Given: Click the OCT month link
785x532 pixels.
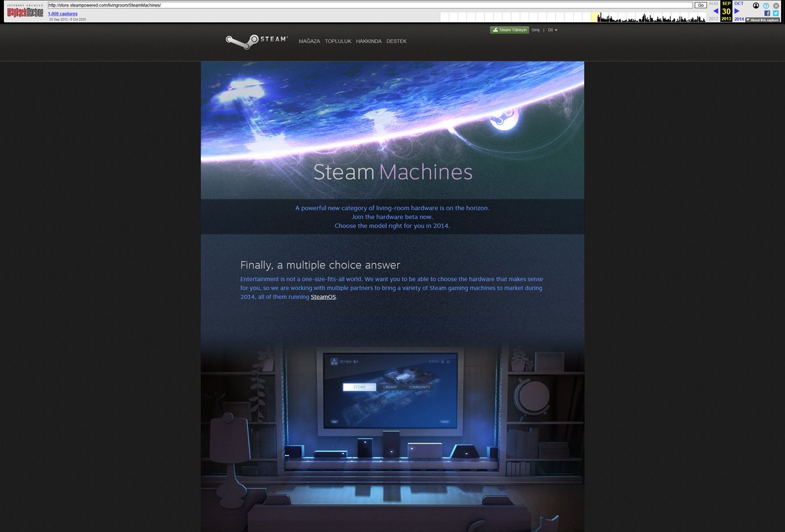Looking at the screenshot, I should [x=739, y=3].
